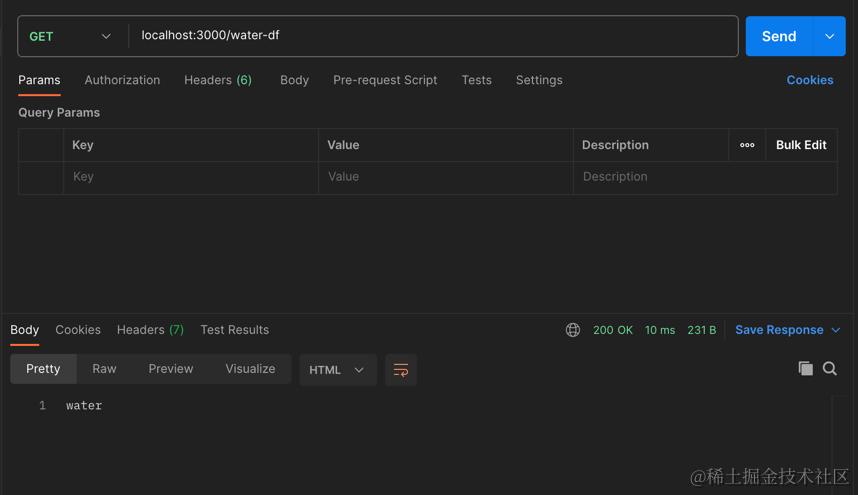Click the Send button
The image size is (858, 495).
779,36
